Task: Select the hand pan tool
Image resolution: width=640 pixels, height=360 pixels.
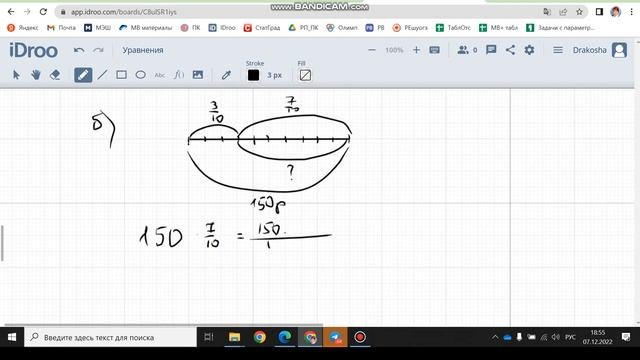Action: [36, 75]
